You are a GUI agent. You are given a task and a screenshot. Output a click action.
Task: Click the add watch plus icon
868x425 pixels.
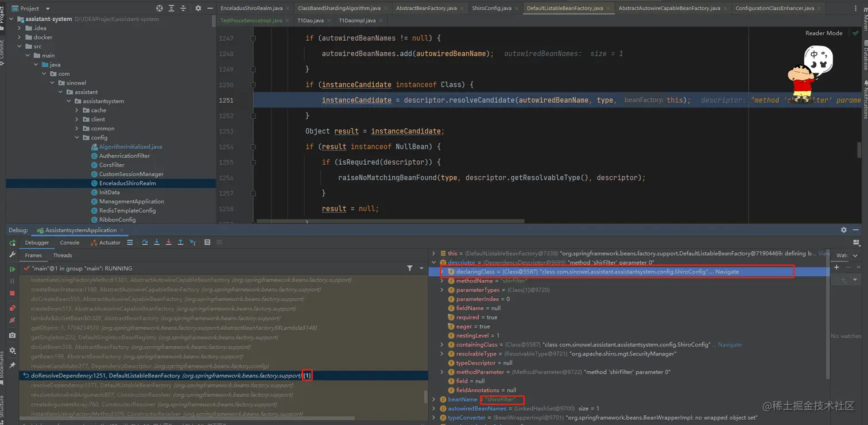click(836, 267)
